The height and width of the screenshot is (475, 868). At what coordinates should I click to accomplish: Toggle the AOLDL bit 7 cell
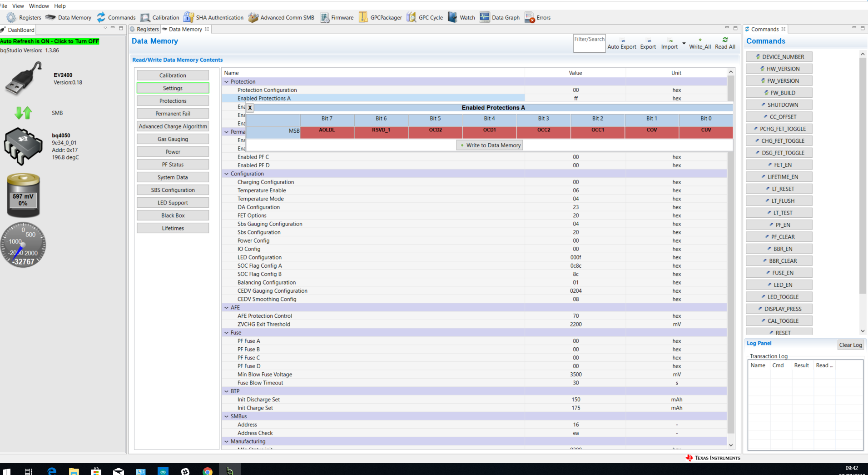pyautogui.click(x=327, y=130)
